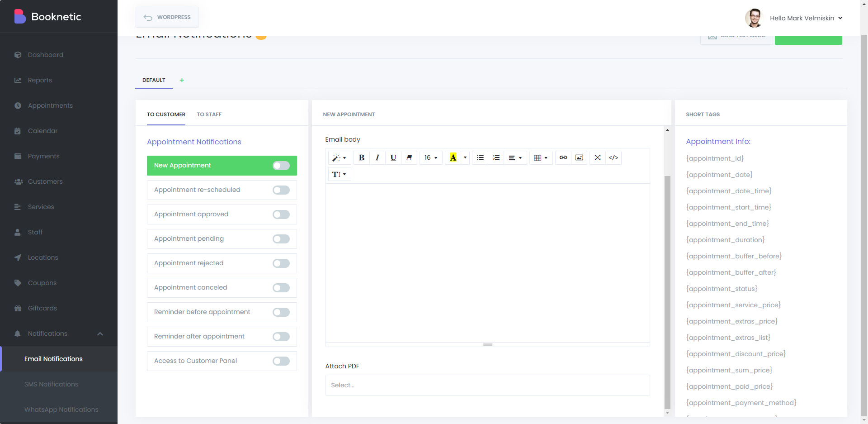Viewport: 868px width, 424px height.
Task: Go back to WordPress
Action: 167,17
